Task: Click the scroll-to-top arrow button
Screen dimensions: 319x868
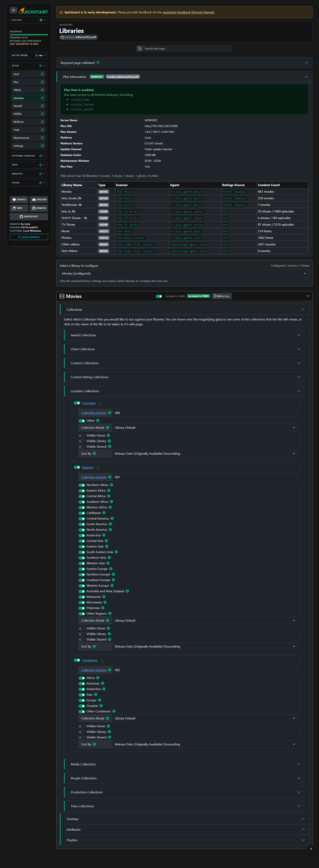Action: tap(311, 849)
